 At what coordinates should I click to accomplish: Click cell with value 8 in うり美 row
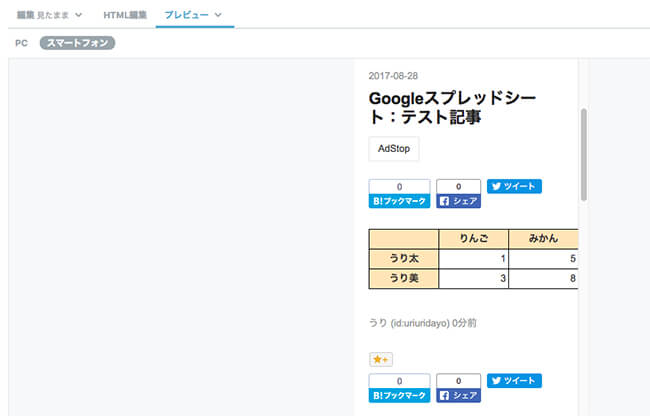(543, 278)
